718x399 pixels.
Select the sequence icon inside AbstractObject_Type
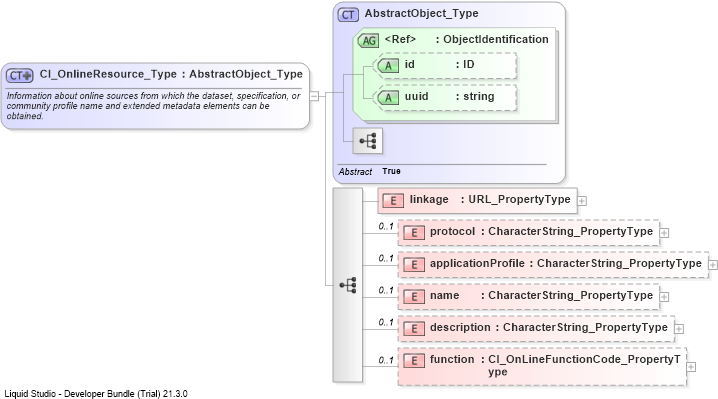pos(368,141)
